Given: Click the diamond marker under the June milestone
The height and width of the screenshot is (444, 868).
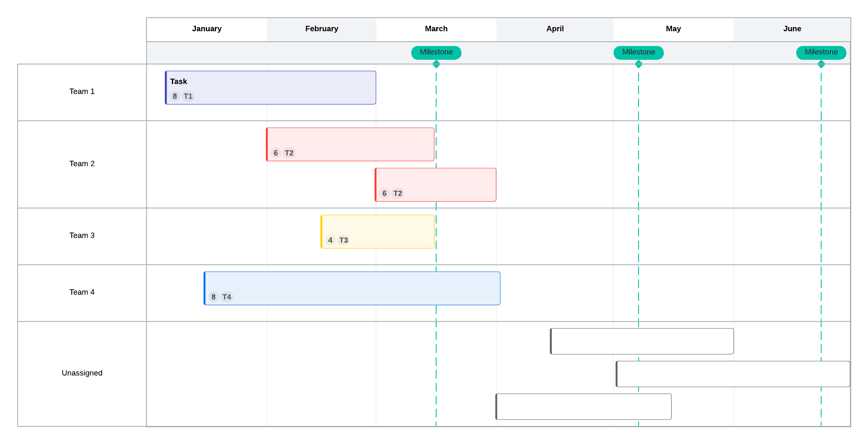Looking at the screenshot, I should [x=821, y=64].
